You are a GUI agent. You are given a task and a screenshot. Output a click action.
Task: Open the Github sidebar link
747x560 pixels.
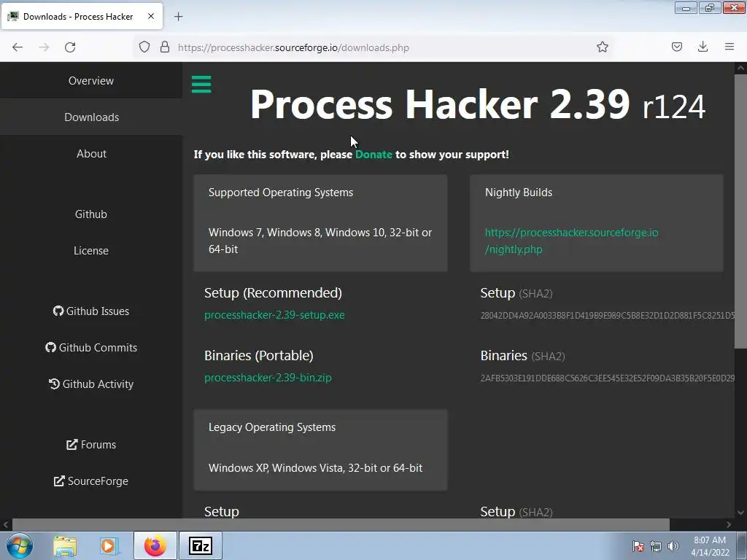[91, 214]
